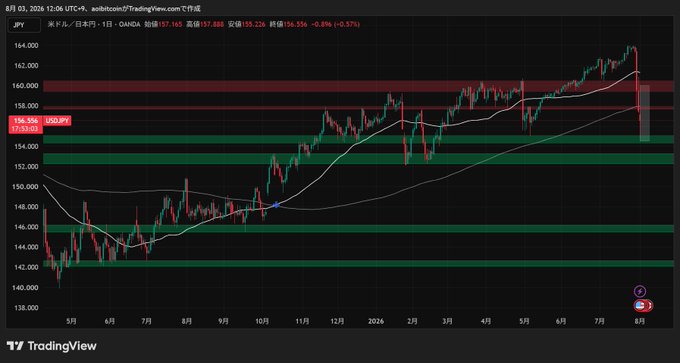Click the 9月 time axis label
Viewport: 680px width, 363px height.
tap(223, 321)
